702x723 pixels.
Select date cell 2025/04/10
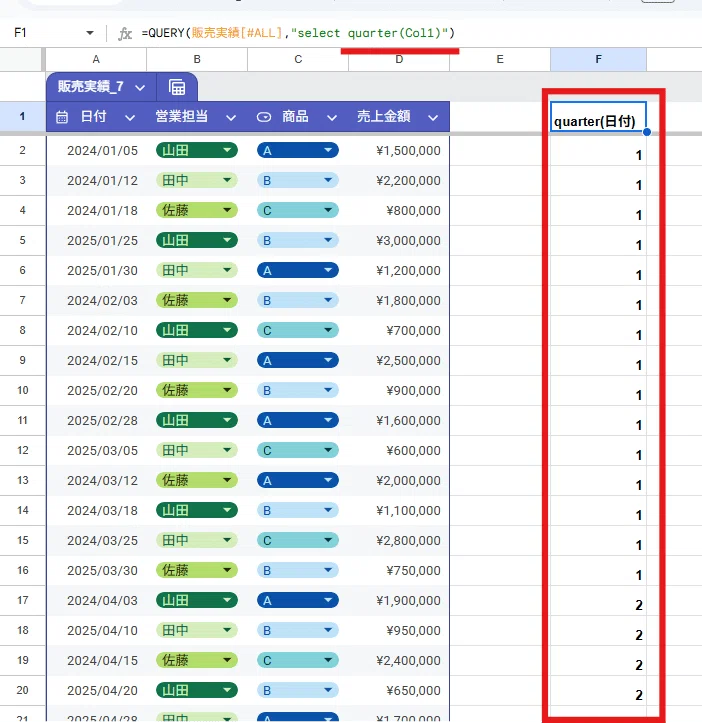click(96, 630)
